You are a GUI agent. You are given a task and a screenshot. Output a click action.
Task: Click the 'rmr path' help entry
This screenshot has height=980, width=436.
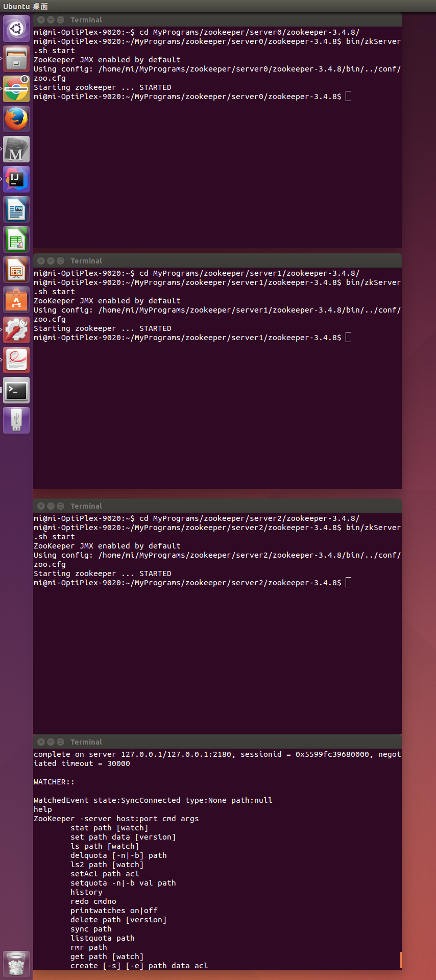click(89, 947)
